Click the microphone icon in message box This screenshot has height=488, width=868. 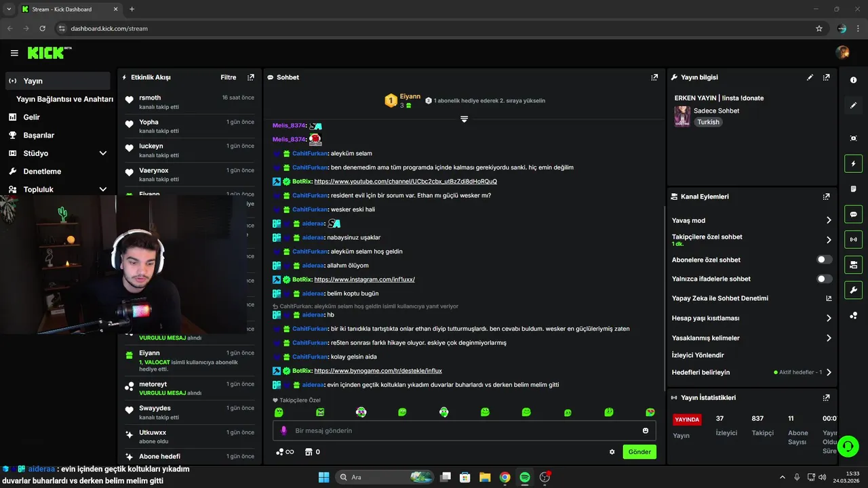[284, 430]
